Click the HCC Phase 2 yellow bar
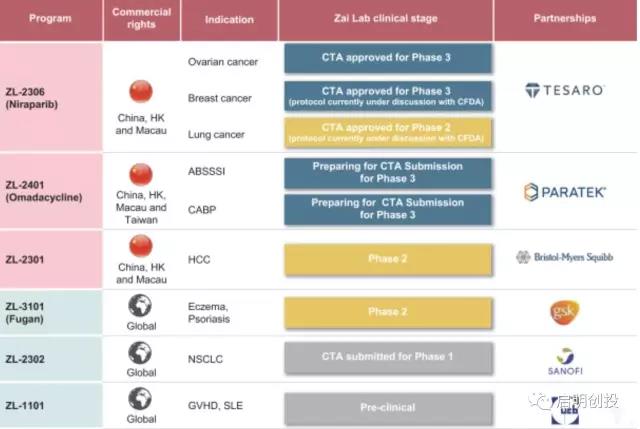This screenshot has height=429, width=640. coord(384,258)
